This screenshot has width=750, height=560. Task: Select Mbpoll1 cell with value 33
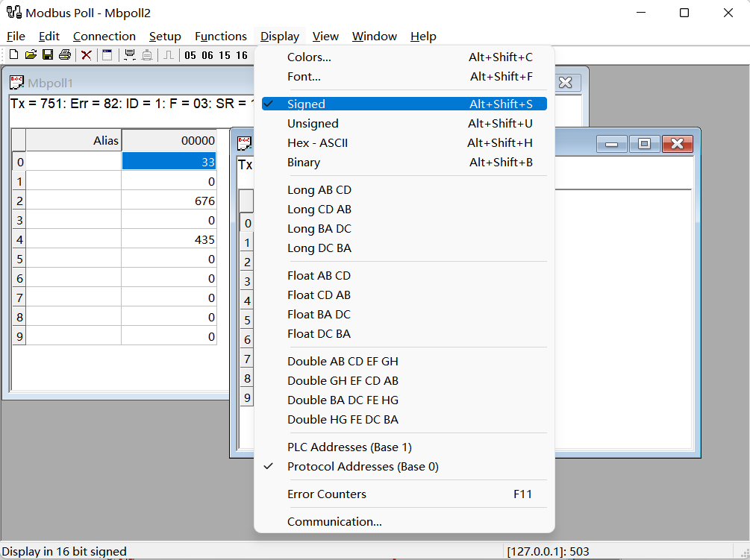pos(169,162)
